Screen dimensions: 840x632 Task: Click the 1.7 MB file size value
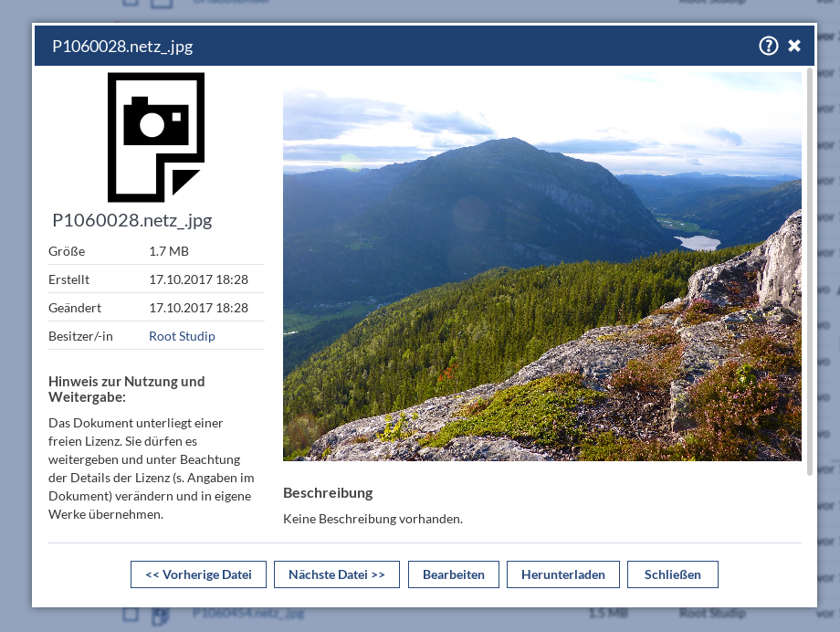point(169,251)
